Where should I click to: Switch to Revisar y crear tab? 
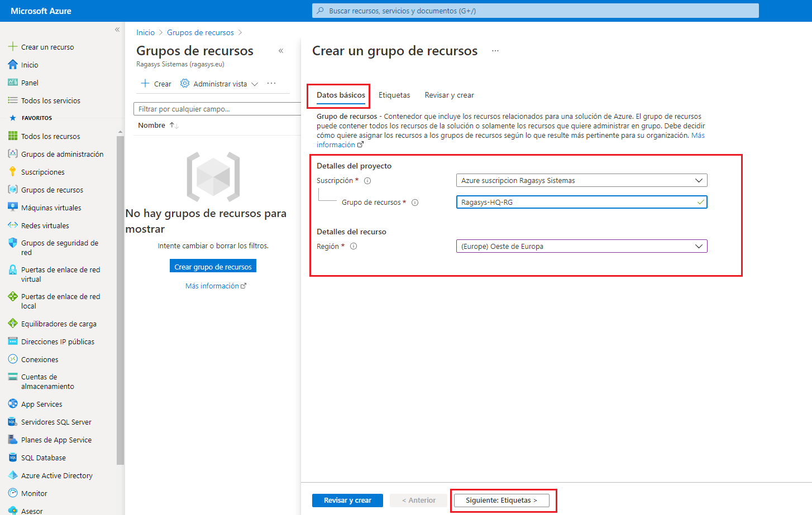point(449,95)
